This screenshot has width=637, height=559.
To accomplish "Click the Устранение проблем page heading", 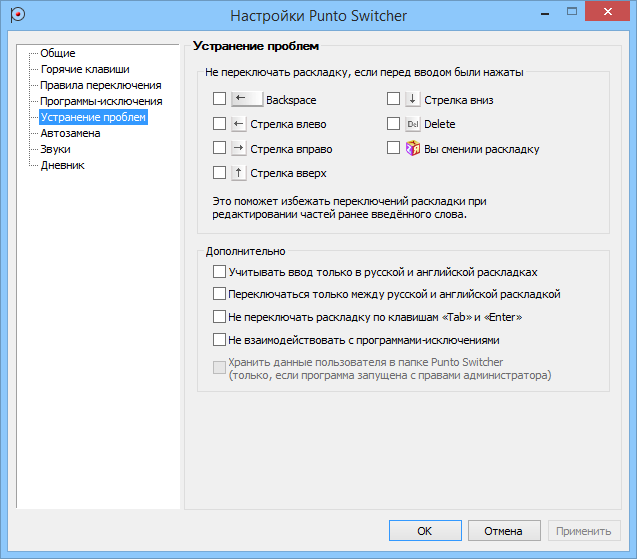I will pos(256,46).
